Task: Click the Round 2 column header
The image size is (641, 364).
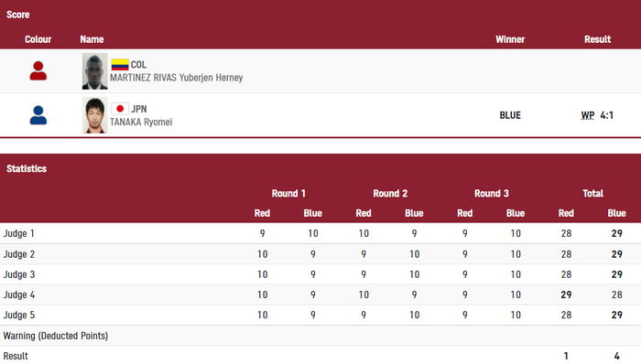Action: point(390,193)
